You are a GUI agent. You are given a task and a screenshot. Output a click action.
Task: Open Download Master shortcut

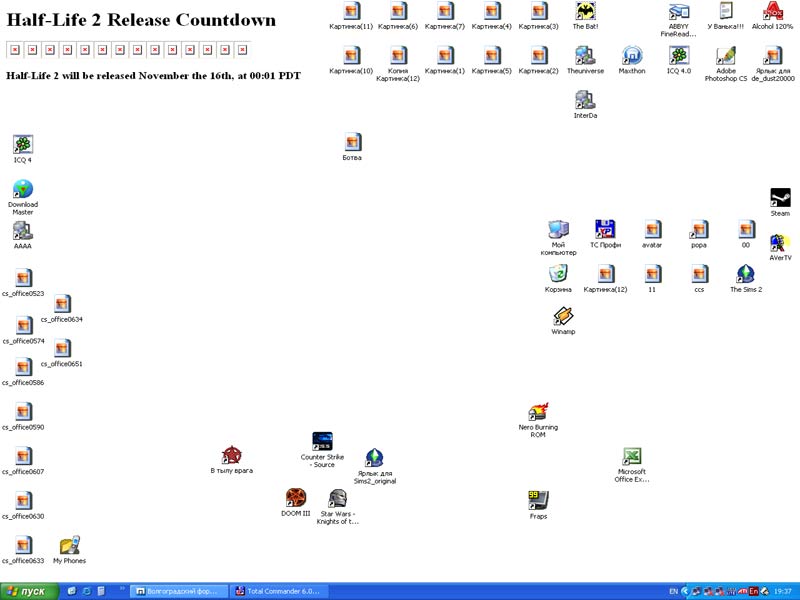(x=23, y=190)
